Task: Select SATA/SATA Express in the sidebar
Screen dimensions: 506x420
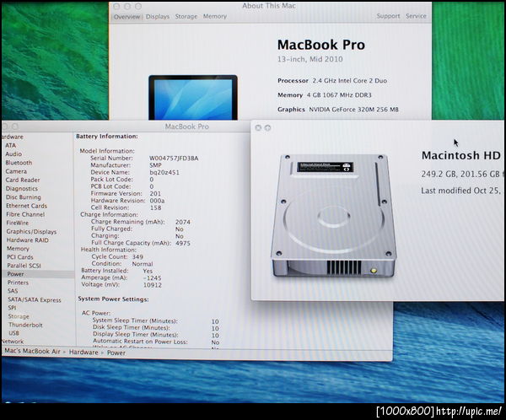Action: click(35, 299)
